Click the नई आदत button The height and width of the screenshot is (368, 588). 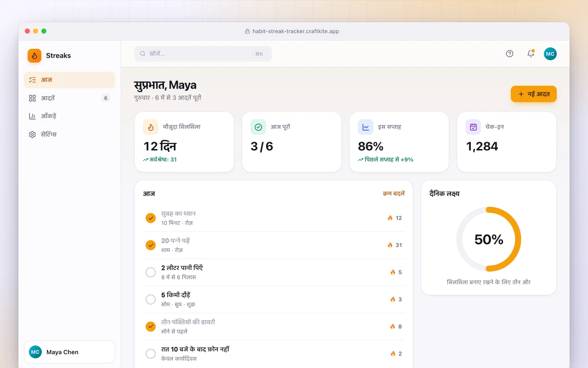pyautogui.click(x=534, y=94)
